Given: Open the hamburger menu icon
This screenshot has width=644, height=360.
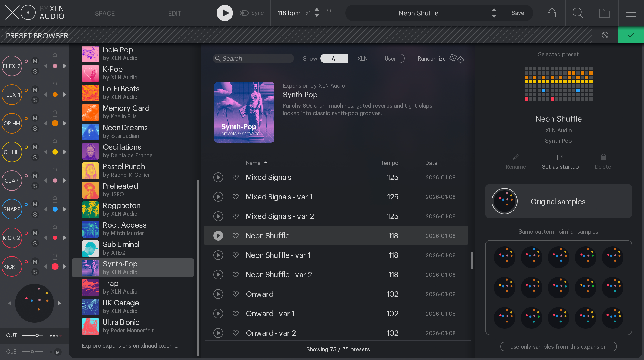Looking at the screenshot, I should pos(631,13).
